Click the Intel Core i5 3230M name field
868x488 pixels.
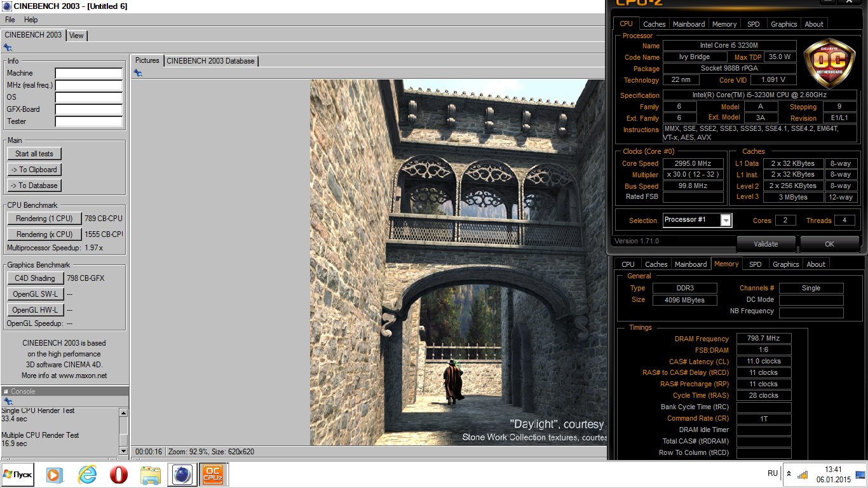point(729,46)
